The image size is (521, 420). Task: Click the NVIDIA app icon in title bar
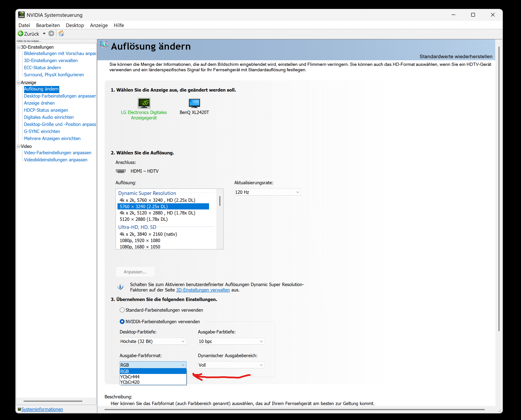point(21,15)
